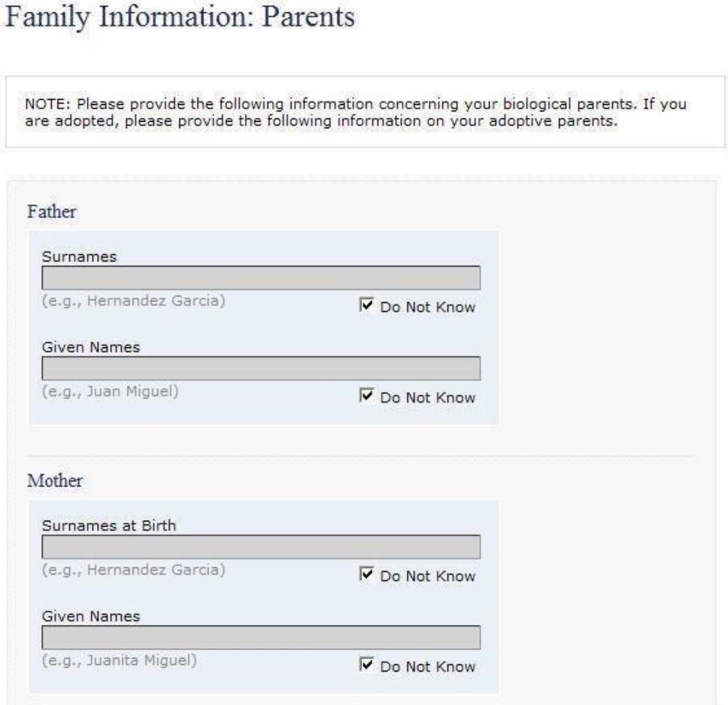Image resolution: width=728 pixels, height=705 pixels.
Task: Uncheck Do Not Know checkbox for Mother's Surnames at Birth
Action: (x=367, y=574)
